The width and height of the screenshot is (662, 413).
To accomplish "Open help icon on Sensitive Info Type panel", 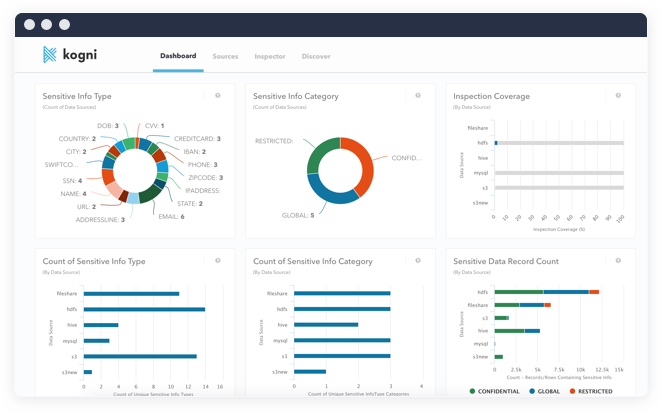I will (218, 96).
